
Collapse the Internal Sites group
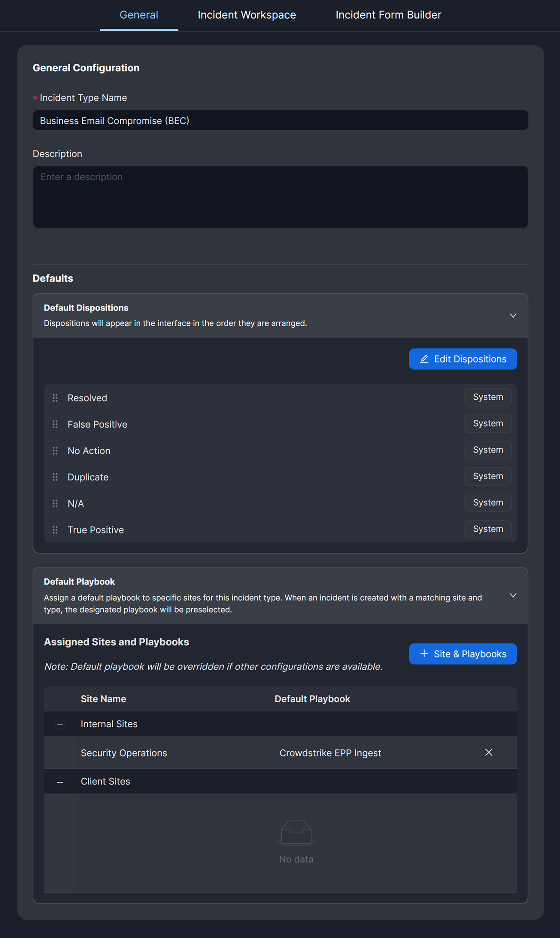pos(60,724)
